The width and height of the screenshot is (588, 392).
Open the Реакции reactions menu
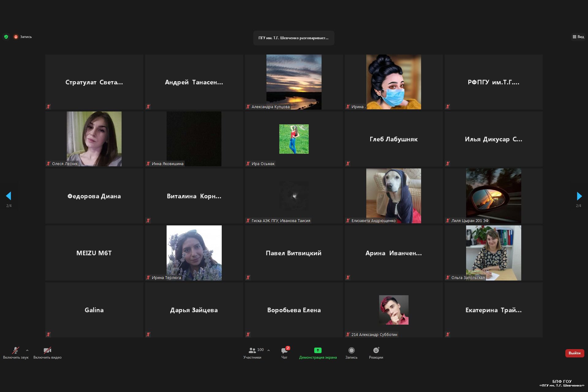(376, 353)
